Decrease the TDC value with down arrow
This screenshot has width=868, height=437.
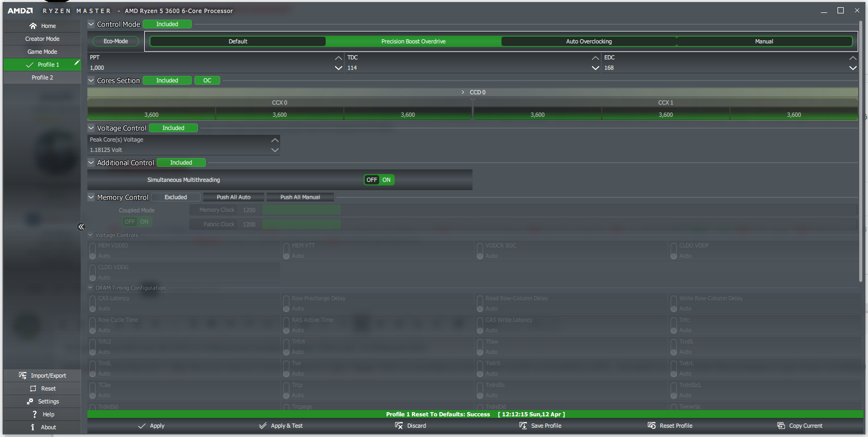[x=596, y=68]
